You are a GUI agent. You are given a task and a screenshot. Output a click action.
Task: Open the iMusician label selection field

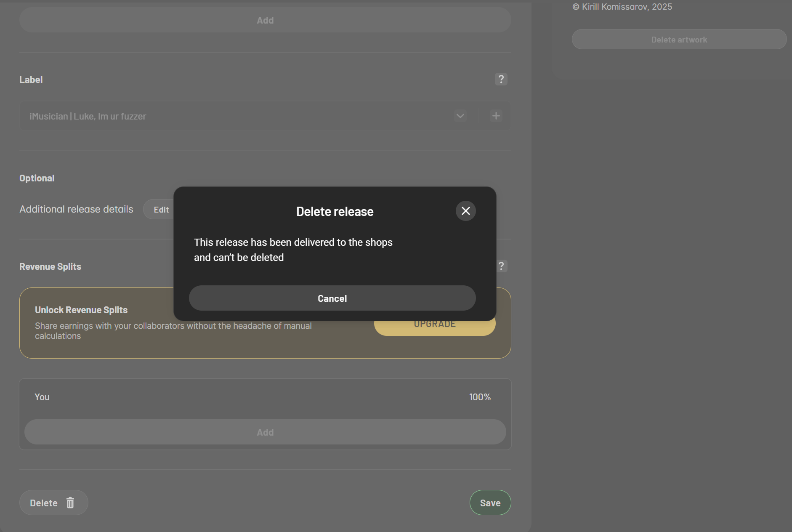click(x=236, y=116)
